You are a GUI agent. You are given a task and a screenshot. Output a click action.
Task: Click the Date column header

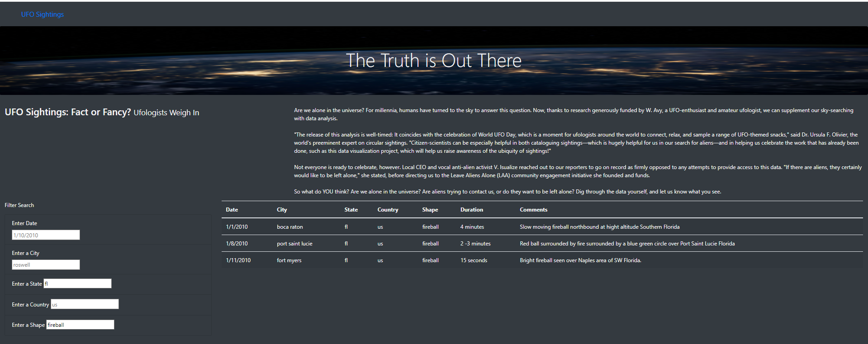click(x=232, y=210)
